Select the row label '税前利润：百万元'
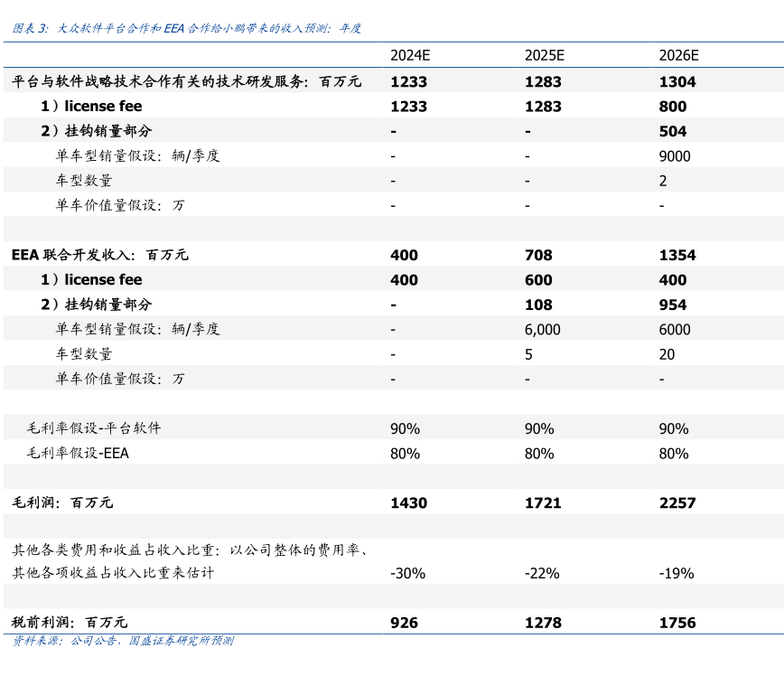The height and width of the screenshot is (676, 784). point(70,622)
